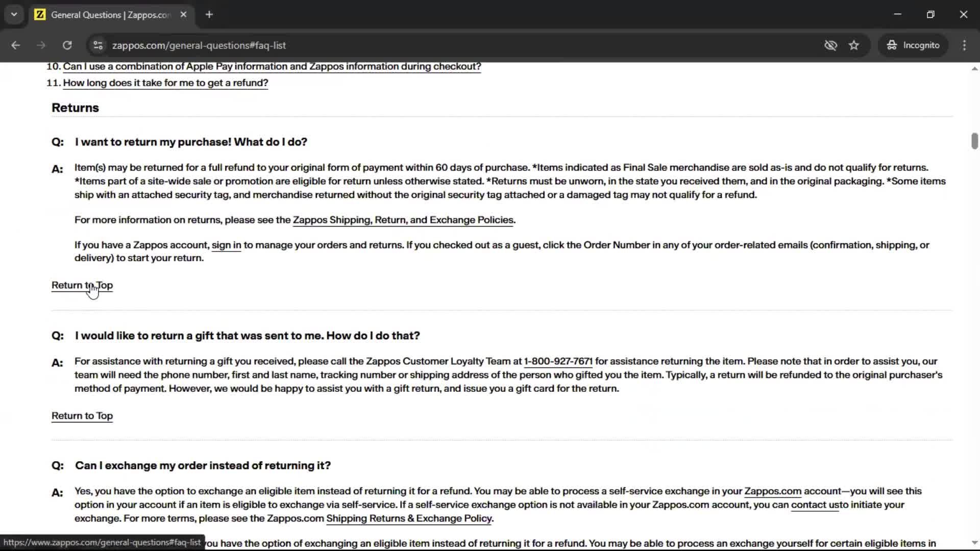Open Shipping Returns & Exchange Policy link
Screen dimensions: 980x551
(409, 518)
